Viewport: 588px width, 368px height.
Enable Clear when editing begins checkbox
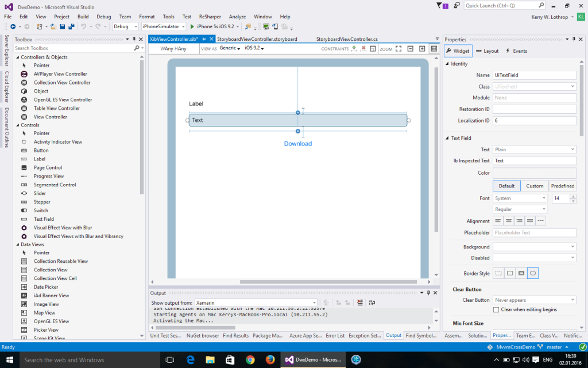click(497, 309)
